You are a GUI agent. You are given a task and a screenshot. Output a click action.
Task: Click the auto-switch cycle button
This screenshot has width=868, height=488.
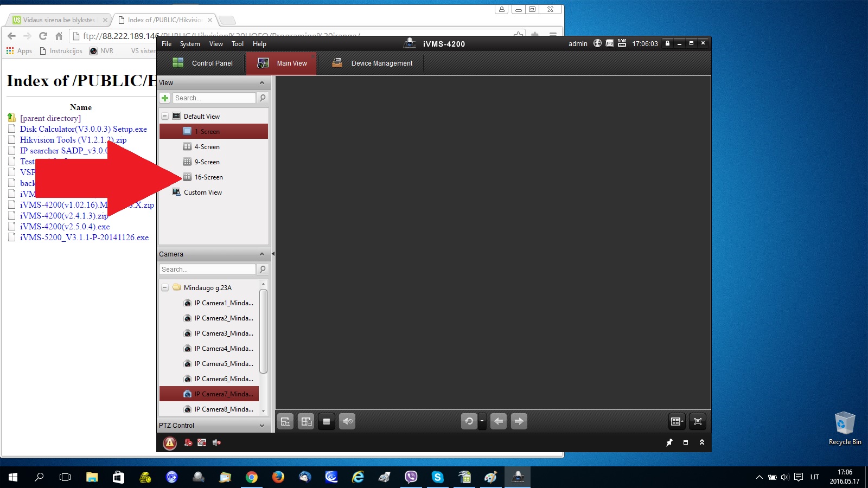click(469, 421)
